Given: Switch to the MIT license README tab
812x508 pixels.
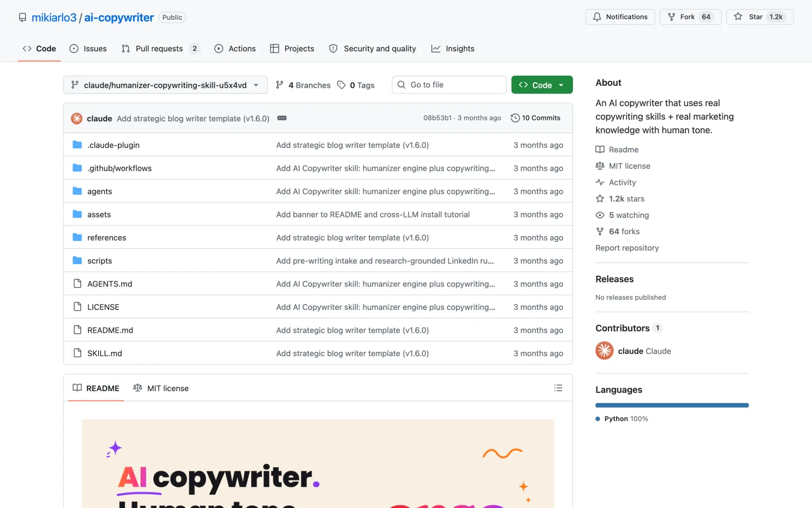Looking at the screenshot, I should coord(161,388).
